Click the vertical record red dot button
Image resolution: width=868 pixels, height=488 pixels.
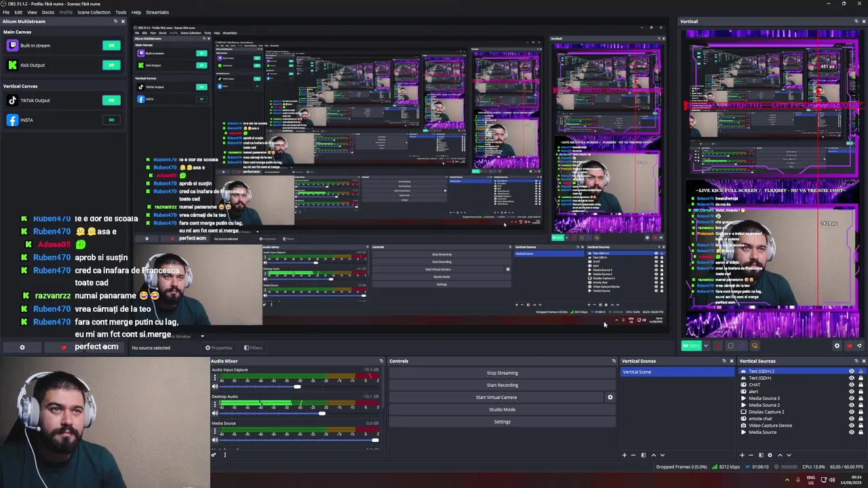pyautogui.click(x=717, y=346)
